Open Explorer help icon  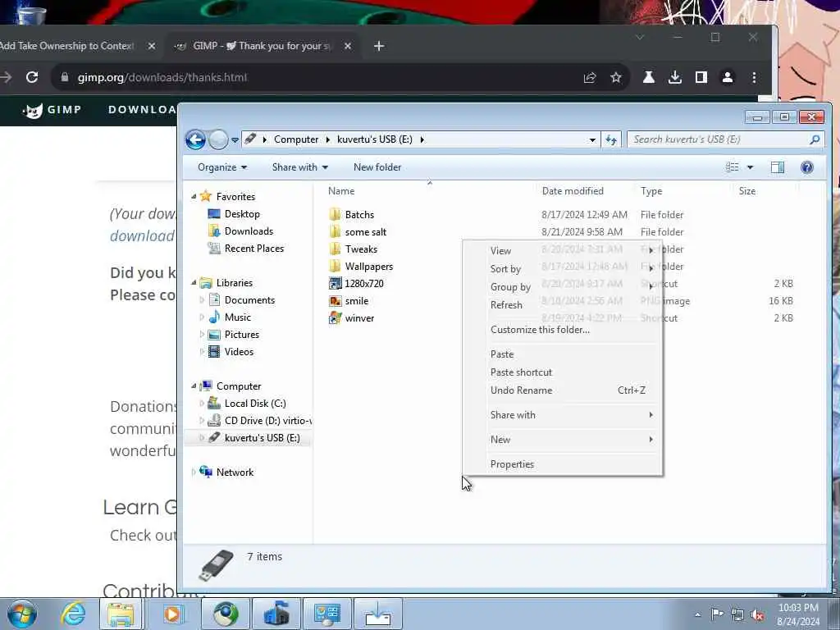point(807,167)
